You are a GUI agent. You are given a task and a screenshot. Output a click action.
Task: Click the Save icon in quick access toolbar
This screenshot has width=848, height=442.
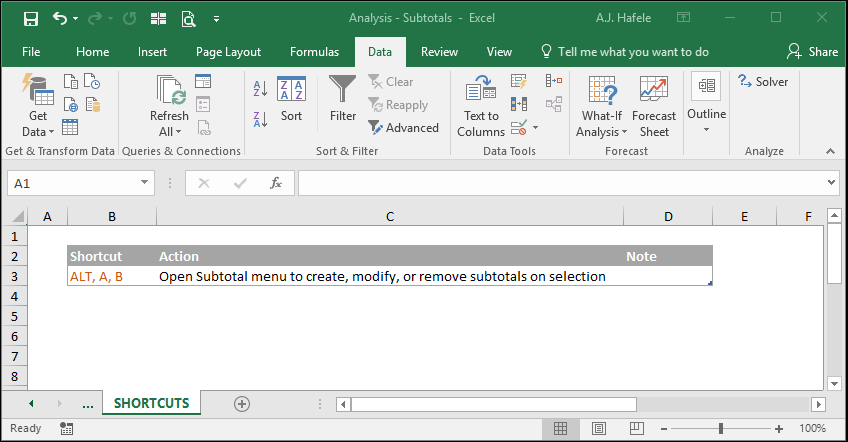point(31,19)
